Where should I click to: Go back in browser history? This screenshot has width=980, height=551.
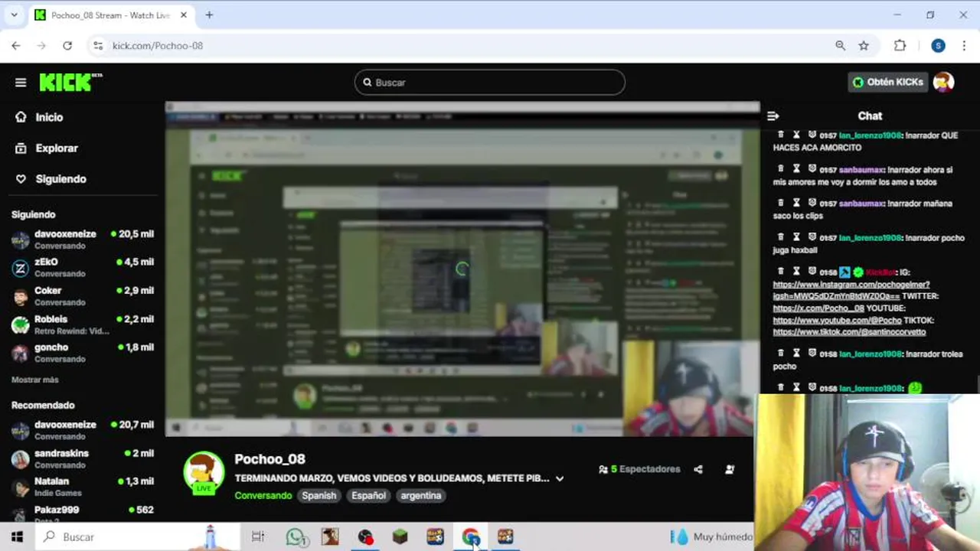[x=16, y=46]
